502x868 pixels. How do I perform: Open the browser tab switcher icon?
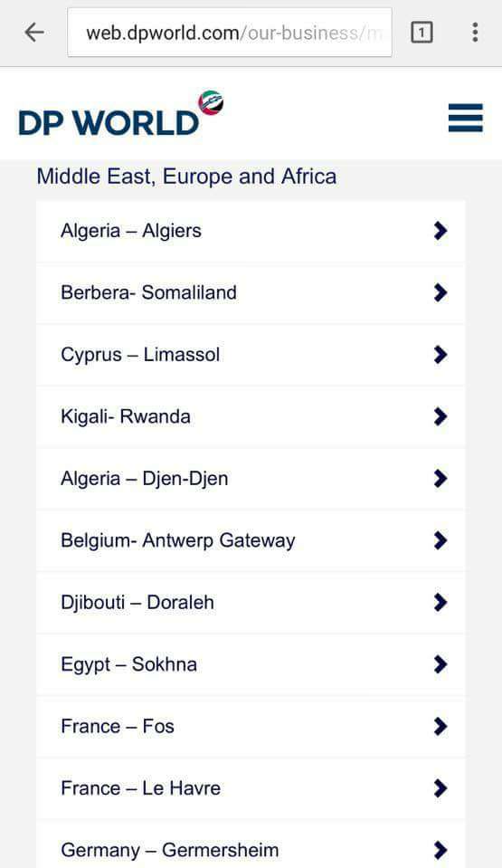(421, 33)
